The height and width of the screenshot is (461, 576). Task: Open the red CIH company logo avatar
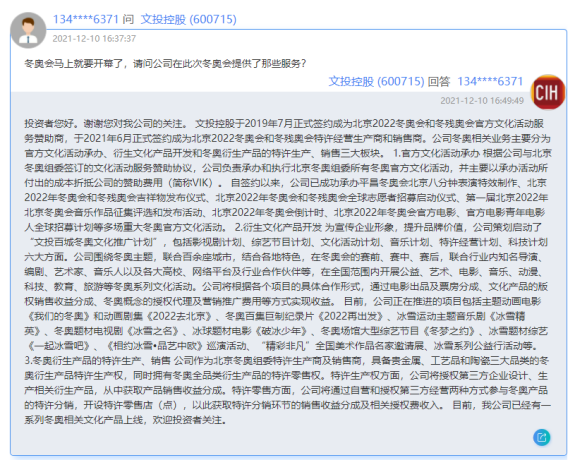click(x=547, y=92)
